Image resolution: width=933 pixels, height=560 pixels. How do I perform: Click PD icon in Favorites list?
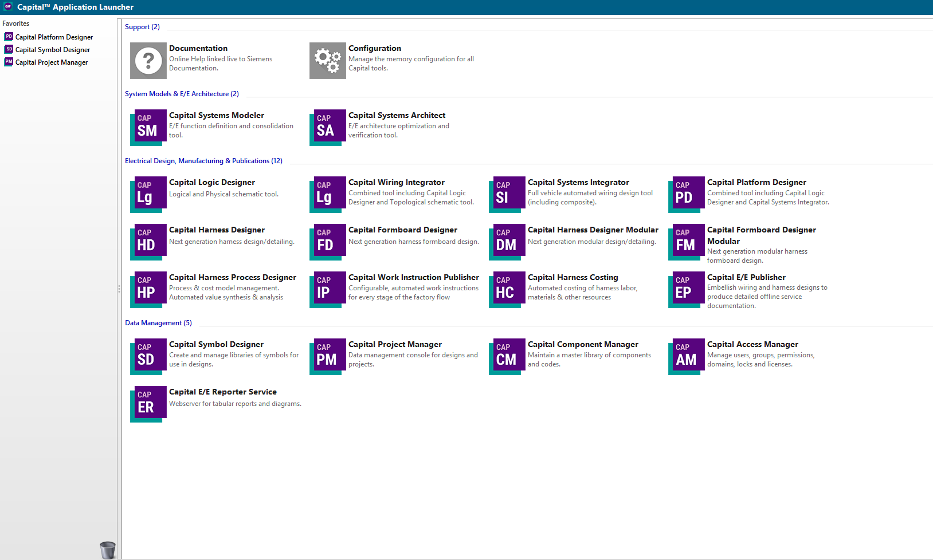pyautogui.click(x=9, y=37)
